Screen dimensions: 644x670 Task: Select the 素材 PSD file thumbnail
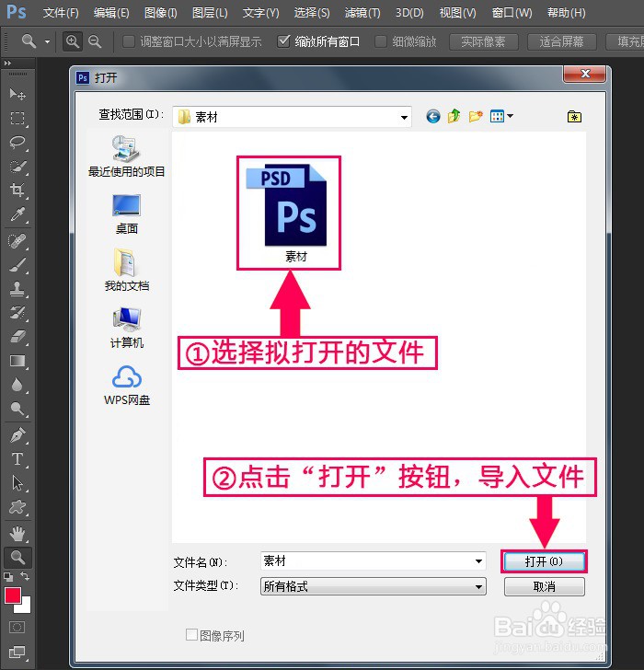point(289,213)
